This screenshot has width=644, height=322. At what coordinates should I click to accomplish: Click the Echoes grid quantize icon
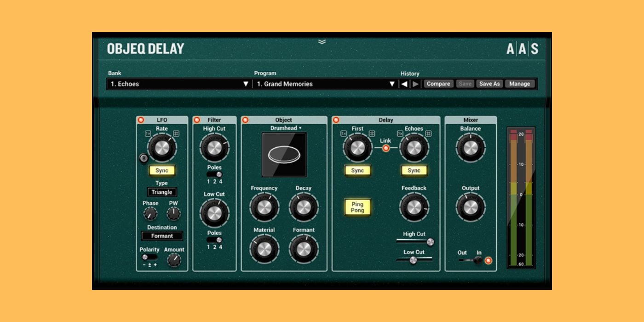click(428, 133)
